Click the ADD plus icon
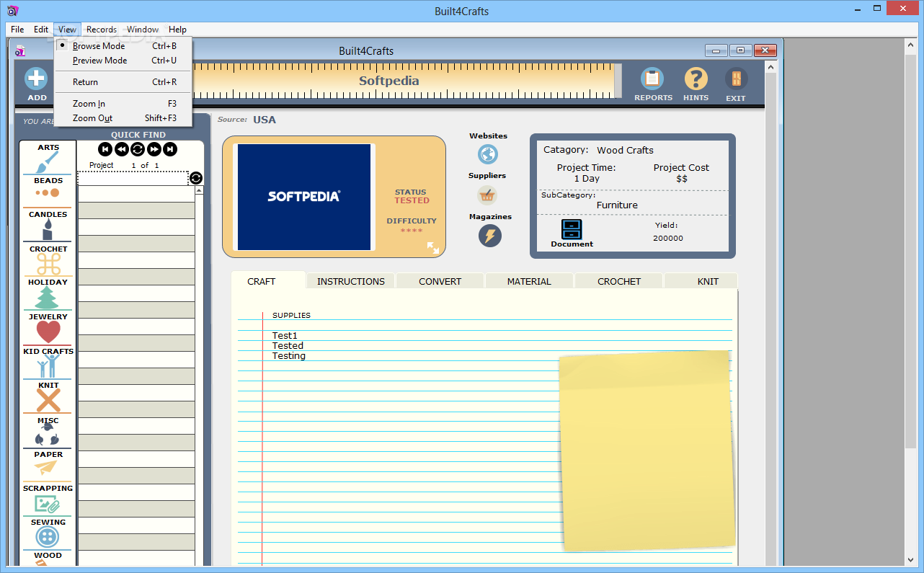Screen dimensions: 924x573 tap(36, 79)
